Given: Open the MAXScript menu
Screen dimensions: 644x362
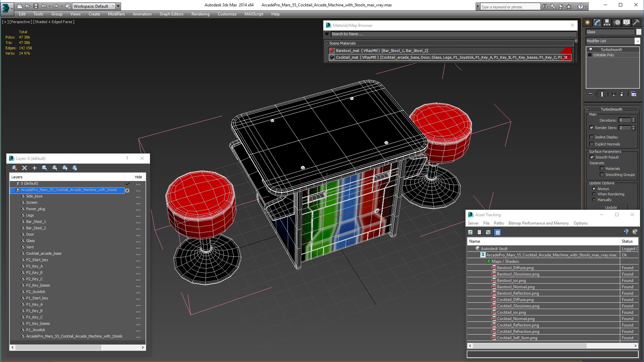Looking at the screenshot, I should pyautogui.click(x=254, y=14).
